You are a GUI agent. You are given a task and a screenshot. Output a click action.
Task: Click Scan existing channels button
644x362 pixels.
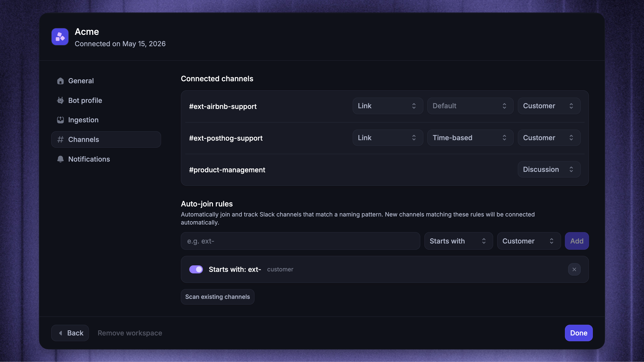[x=217, y=297]
